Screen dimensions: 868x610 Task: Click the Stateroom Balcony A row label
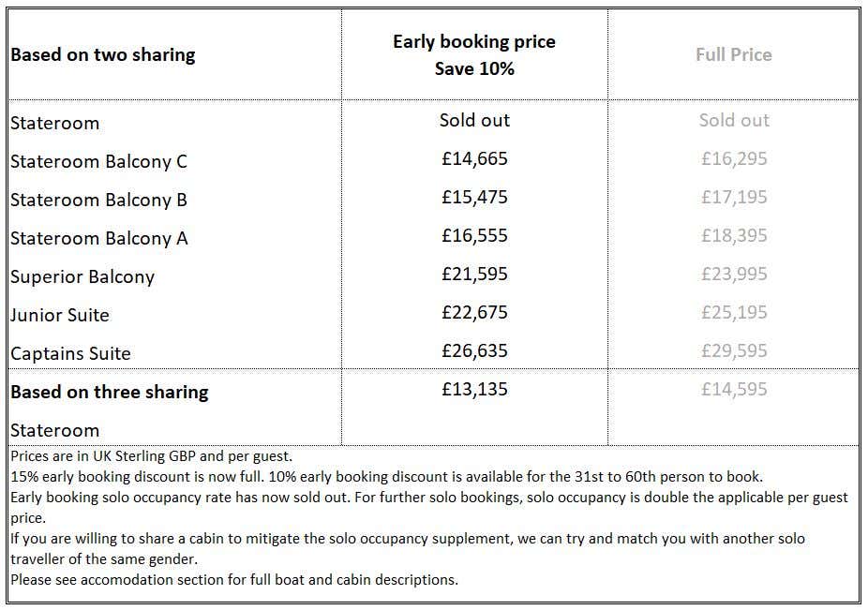[x=98, y=238]
